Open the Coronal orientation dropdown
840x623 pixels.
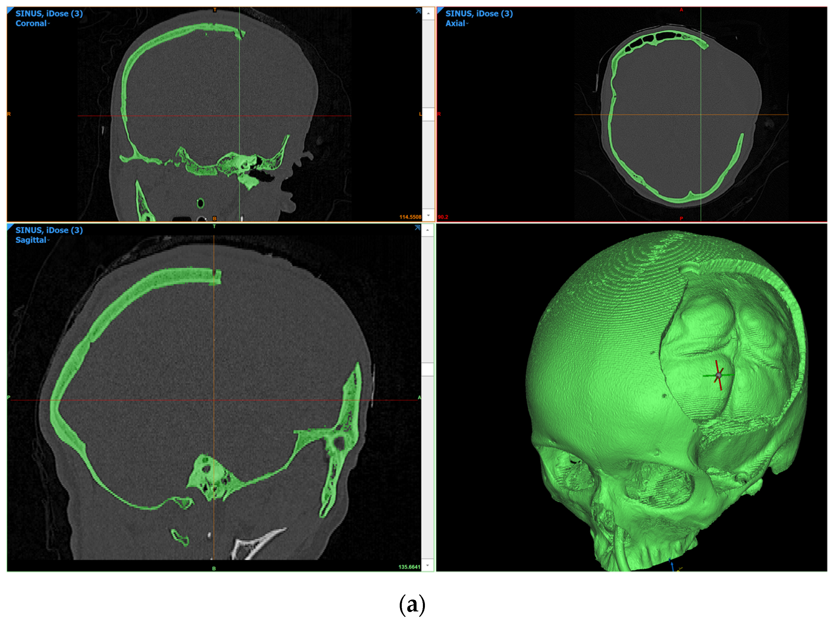(x=33, y=23)
